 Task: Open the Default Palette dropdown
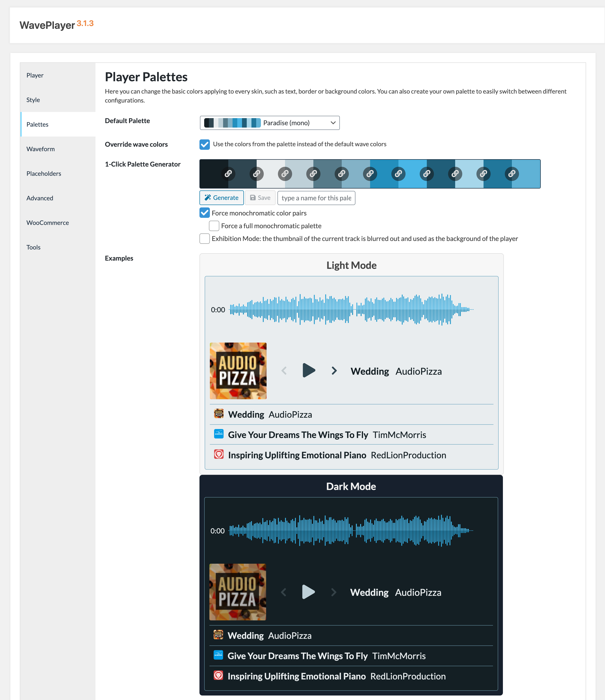pos(269,123)
